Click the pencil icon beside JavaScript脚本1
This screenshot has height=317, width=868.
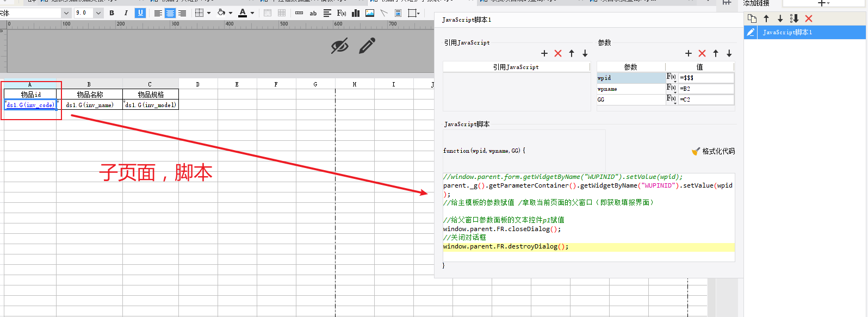(x=751, y=33)
